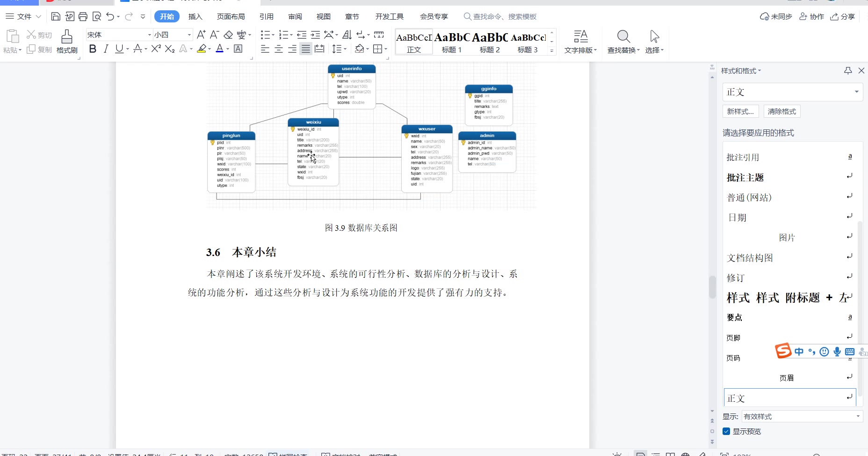Viewport: 868px width, 456px height.
Task: Click the 清除格式 button
Action: pos(781,111)
